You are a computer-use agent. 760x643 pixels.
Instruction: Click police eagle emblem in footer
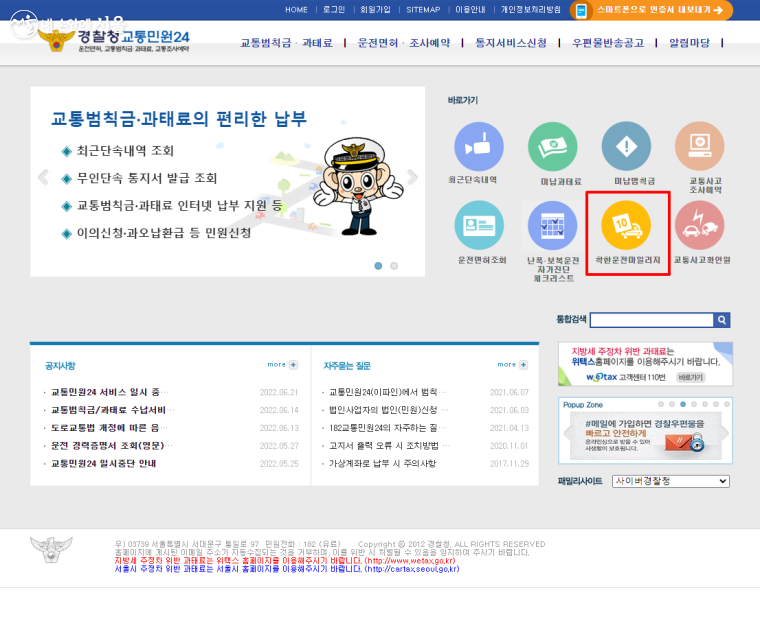click(51, 549)
